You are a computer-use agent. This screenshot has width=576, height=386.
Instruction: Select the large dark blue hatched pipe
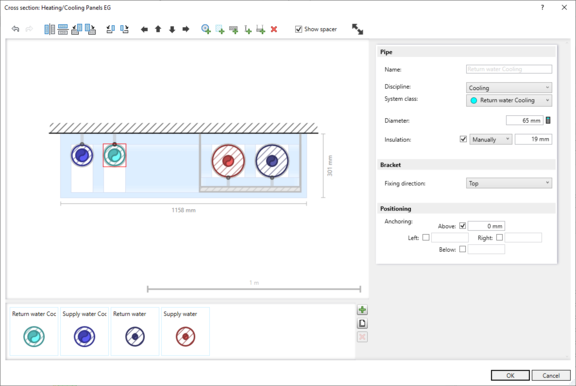(272, 161)
